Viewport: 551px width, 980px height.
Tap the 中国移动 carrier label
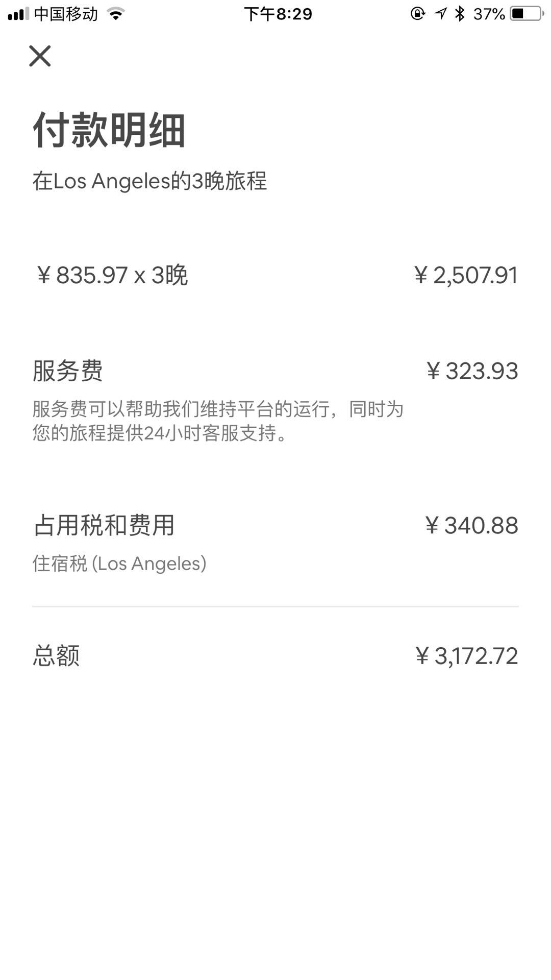click(66, 14)
